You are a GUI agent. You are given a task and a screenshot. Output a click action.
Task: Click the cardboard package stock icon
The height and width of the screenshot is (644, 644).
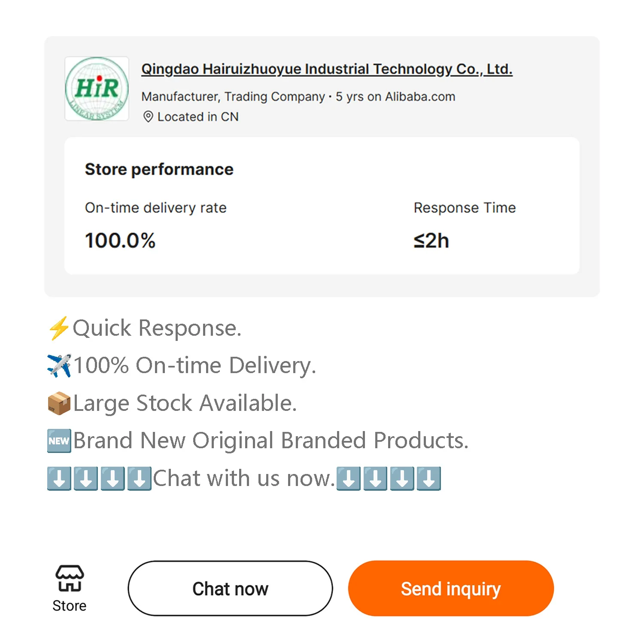click(x=59, y=403)
